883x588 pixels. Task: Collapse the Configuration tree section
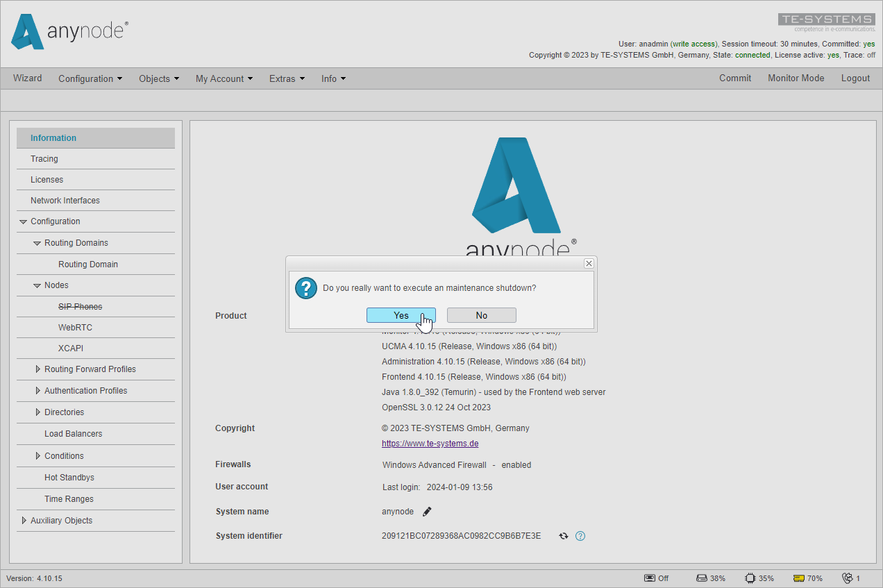click(24, 221)
